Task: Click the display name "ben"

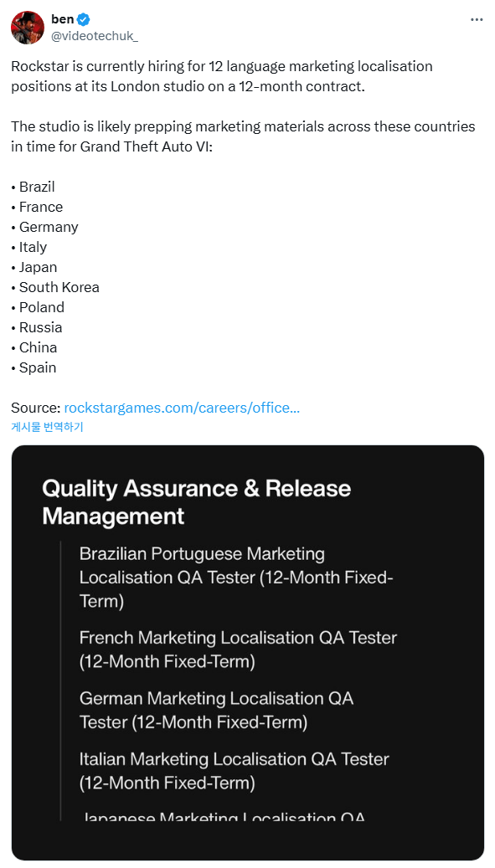Action: click(63, 19)
